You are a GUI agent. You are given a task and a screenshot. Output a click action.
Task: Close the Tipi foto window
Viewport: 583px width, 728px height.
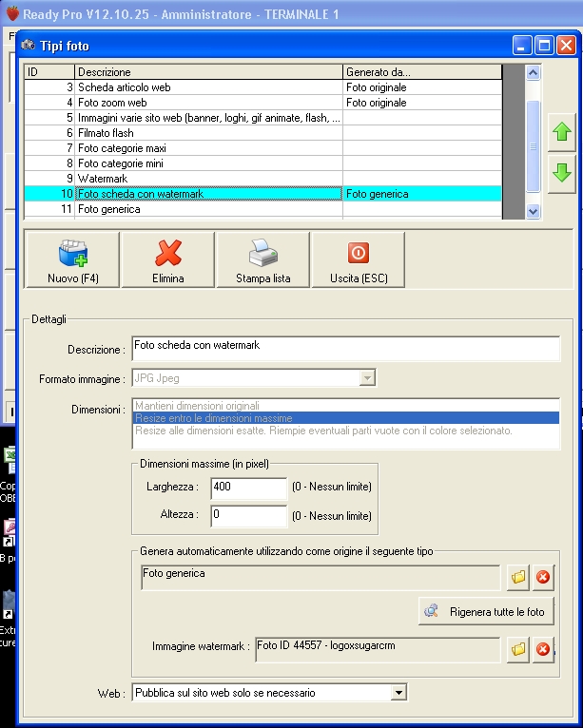point(566,46)
